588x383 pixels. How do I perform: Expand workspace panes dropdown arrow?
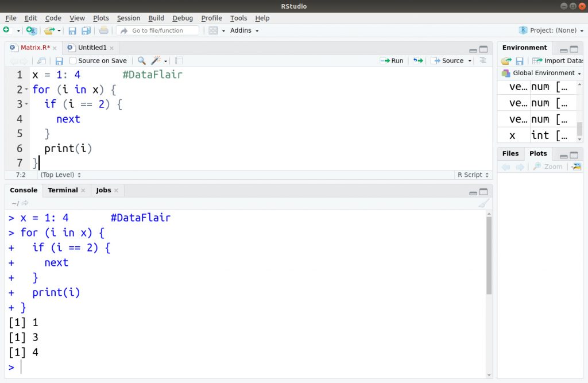[223, 31]
